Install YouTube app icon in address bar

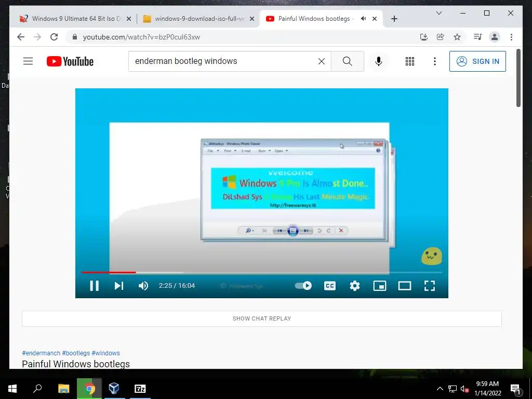pyautogui.click(x=424, y=37)
